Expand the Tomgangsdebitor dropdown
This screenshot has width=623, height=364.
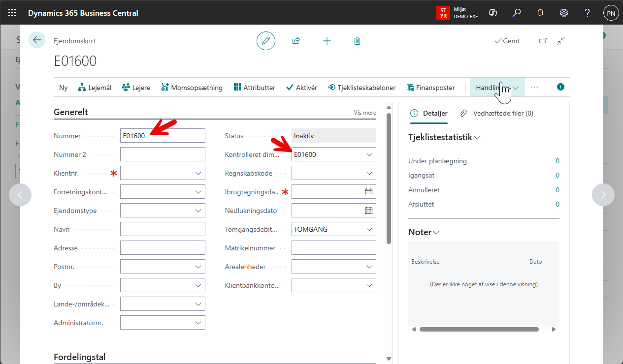pyautogui.click(x=369, y=229)
